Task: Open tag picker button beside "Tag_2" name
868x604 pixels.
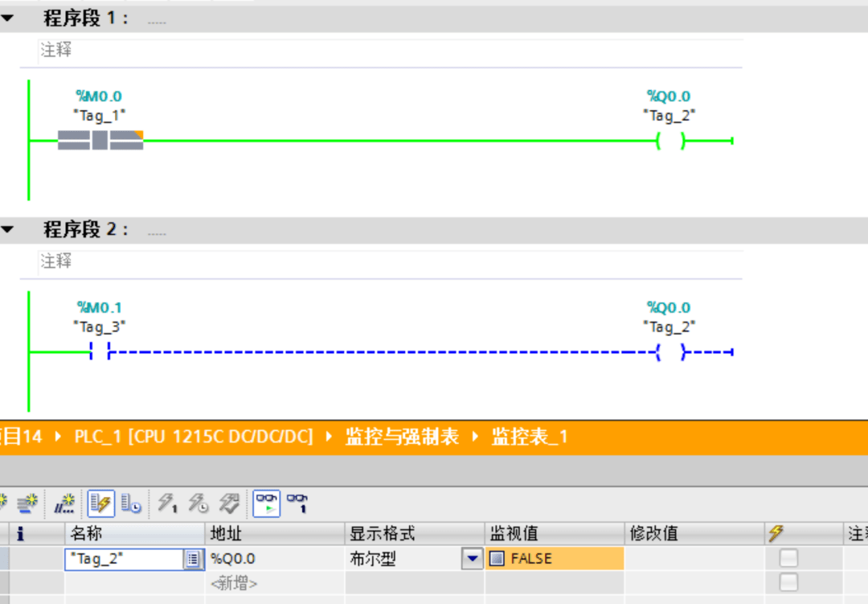Action: 193,559
